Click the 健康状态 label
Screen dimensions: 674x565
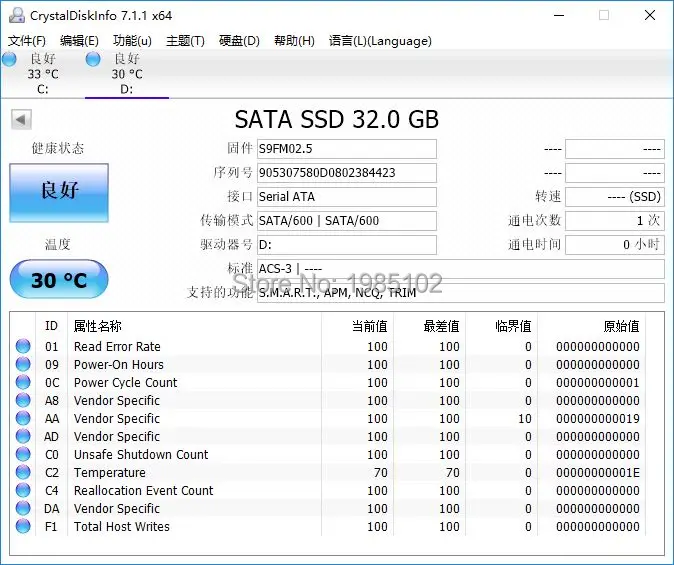[x=58, y=148]
